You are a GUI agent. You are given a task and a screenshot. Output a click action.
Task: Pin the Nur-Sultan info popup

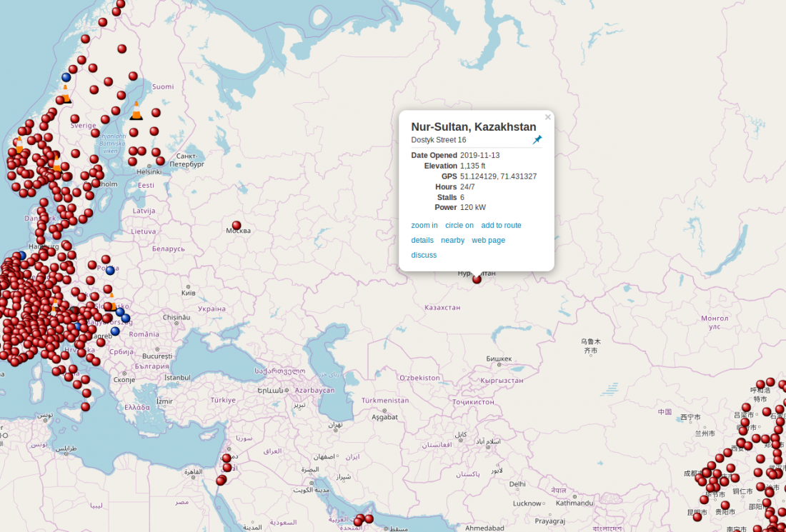point(537,140)
